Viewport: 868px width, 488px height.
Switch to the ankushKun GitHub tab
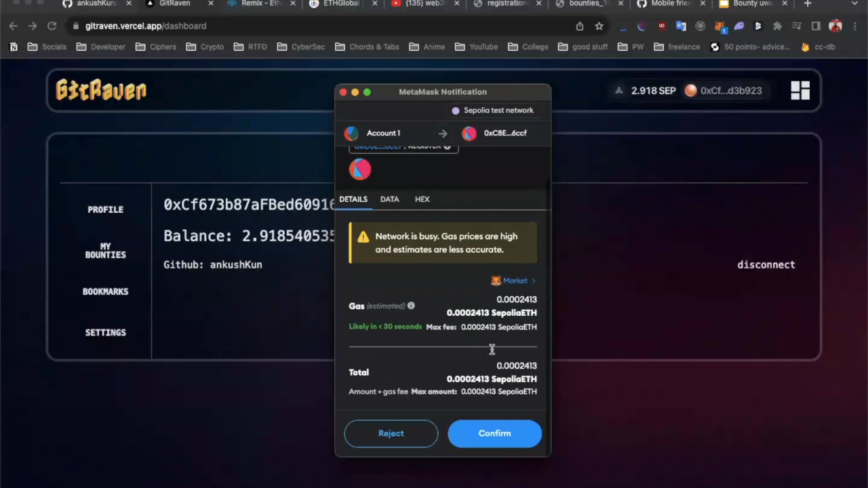(x=95, y=4)
